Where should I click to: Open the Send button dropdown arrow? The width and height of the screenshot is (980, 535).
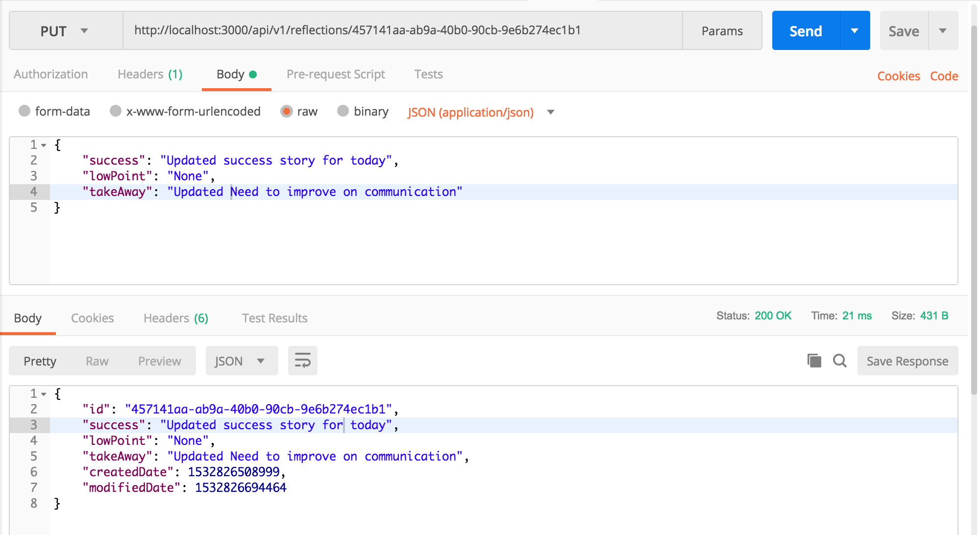point(855,31)
